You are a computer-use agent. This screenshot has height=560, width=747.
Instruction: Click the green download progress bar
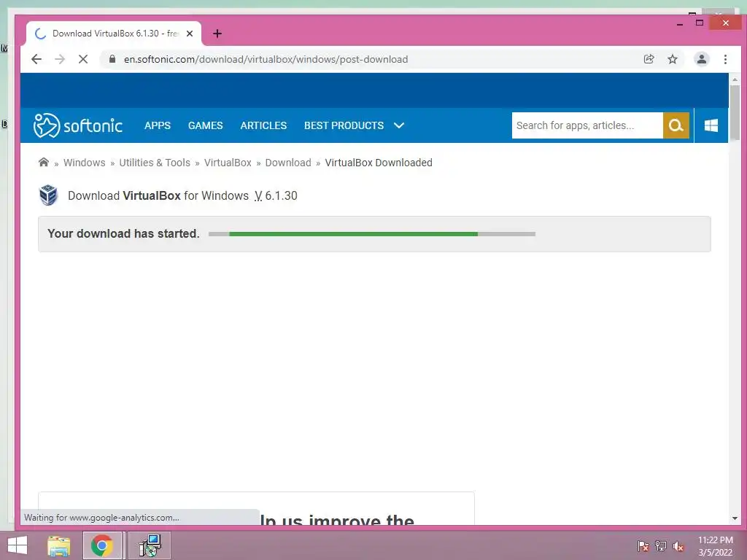coord(371,234)
